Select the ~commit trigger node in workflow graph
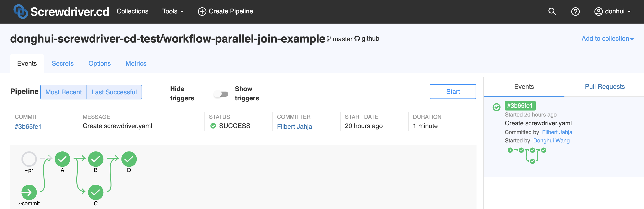The image size is (644, 209). pos(29,192)
